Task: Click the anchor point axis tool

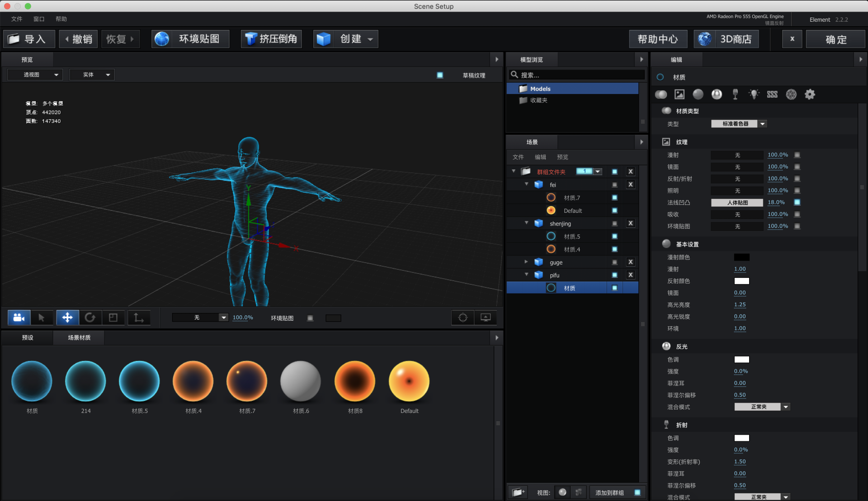Action: 139,318
